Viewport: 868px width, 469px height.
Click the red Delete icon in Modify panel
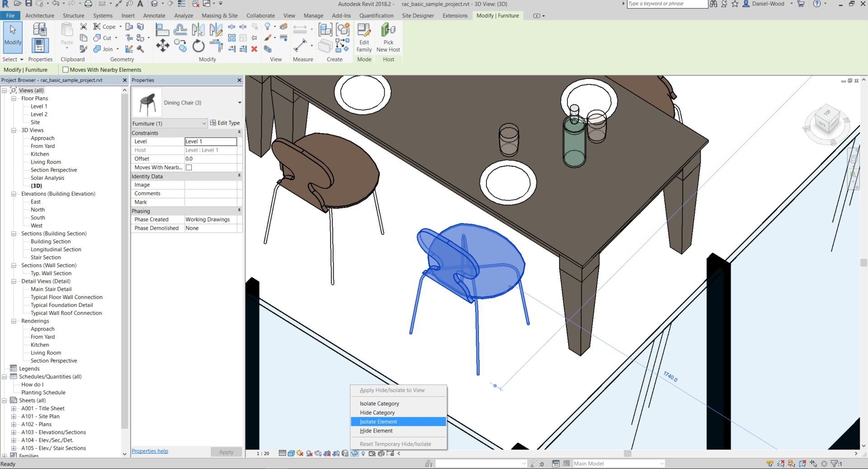(x=255, y=50)
